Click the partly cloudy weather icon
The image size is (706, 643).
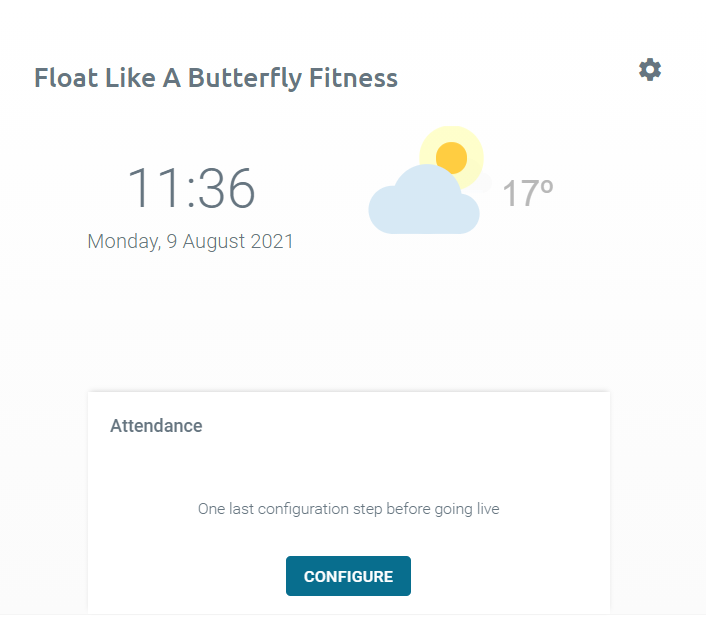tap(430, 180)
